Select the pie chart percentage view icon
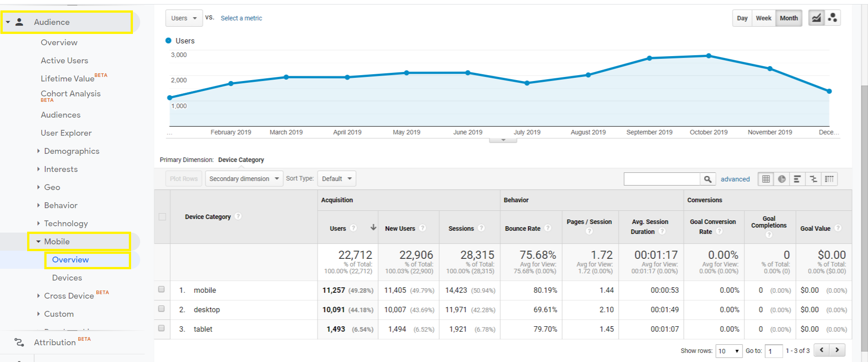868x362 pixels. [x=782, y=179]
